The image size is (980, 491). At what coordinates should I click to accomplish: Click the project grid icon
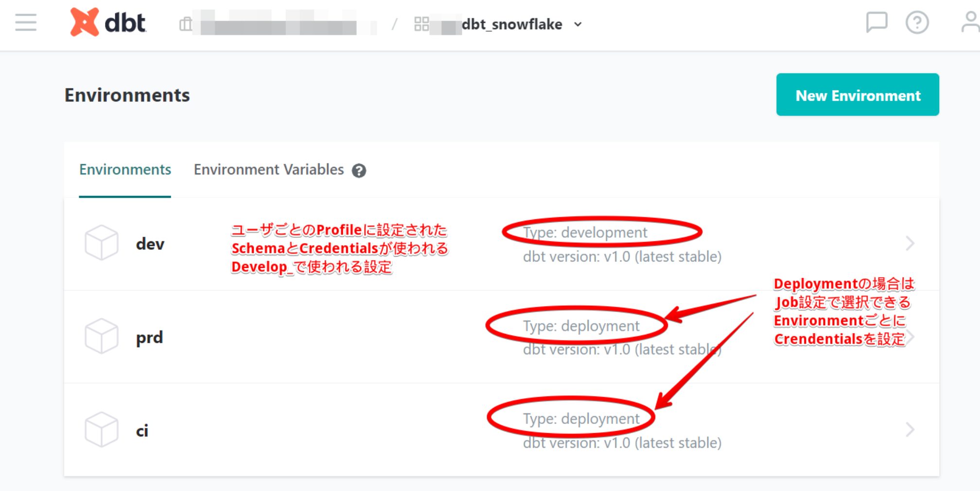click(x=421, y=24)
